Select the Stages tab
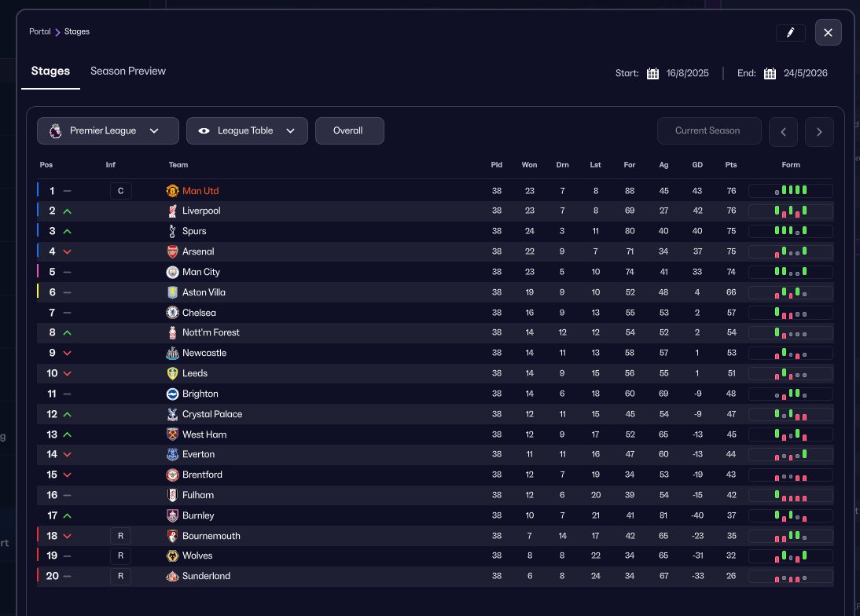This screenshot has height=616, width=860. pos(50,71)
